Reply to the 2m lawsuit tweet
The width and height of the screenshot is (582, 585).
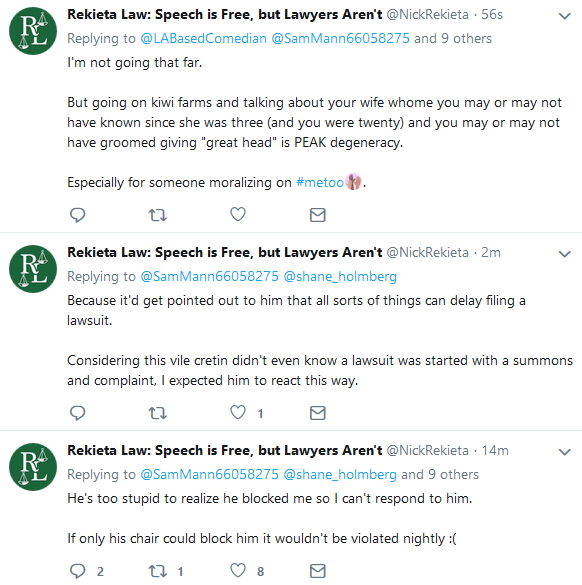(78, 413)
